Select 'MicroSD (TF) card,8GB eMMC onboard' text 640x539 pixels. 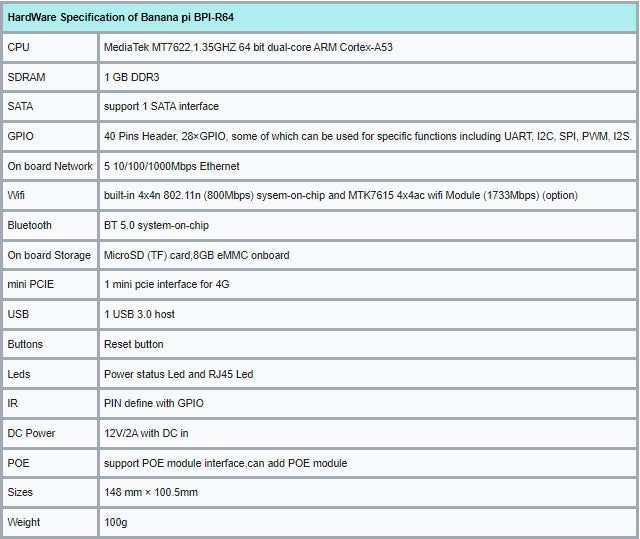coord(196,255)
